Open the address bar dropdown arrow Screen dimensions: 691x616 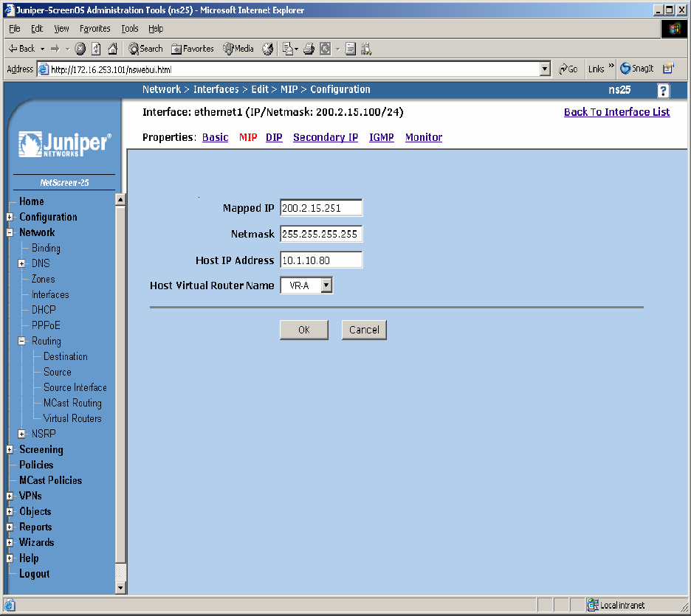545,69
